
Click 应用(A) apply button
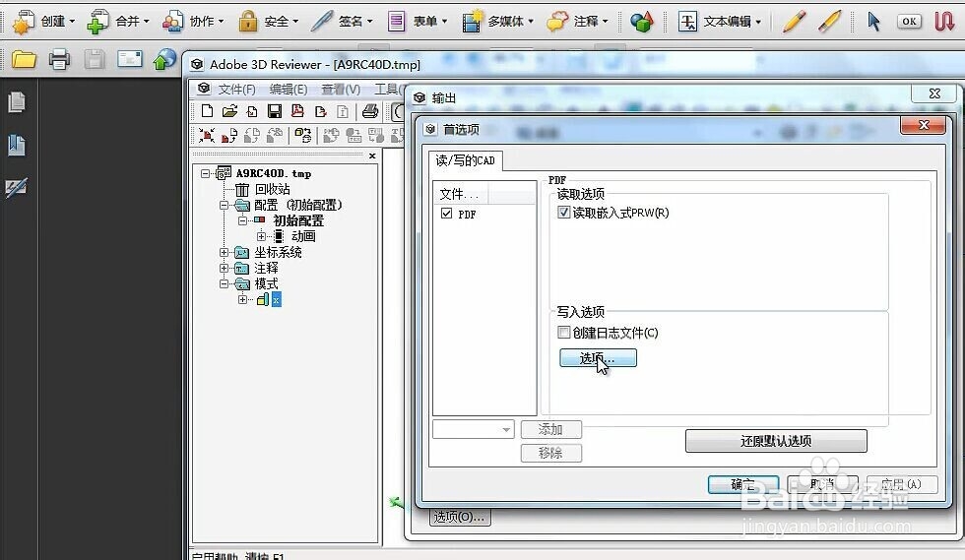coord(902,484)
